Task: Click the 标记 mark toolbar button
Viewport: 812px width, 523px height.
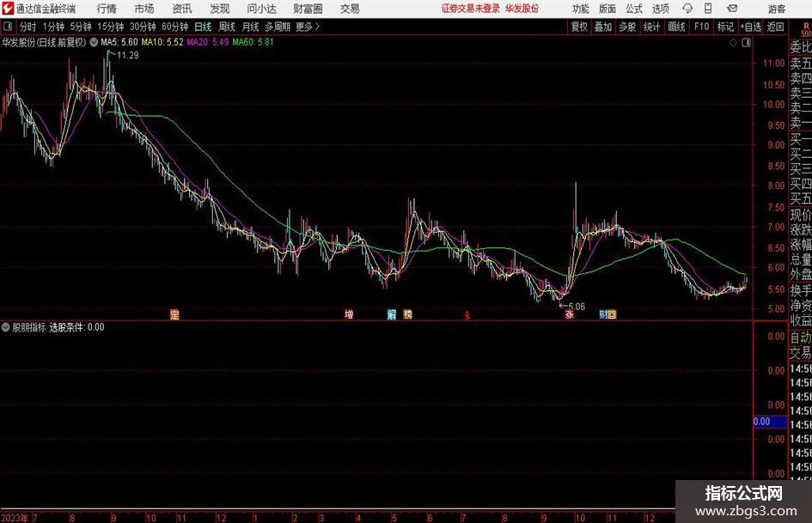Action: click(x=725, y=27)
